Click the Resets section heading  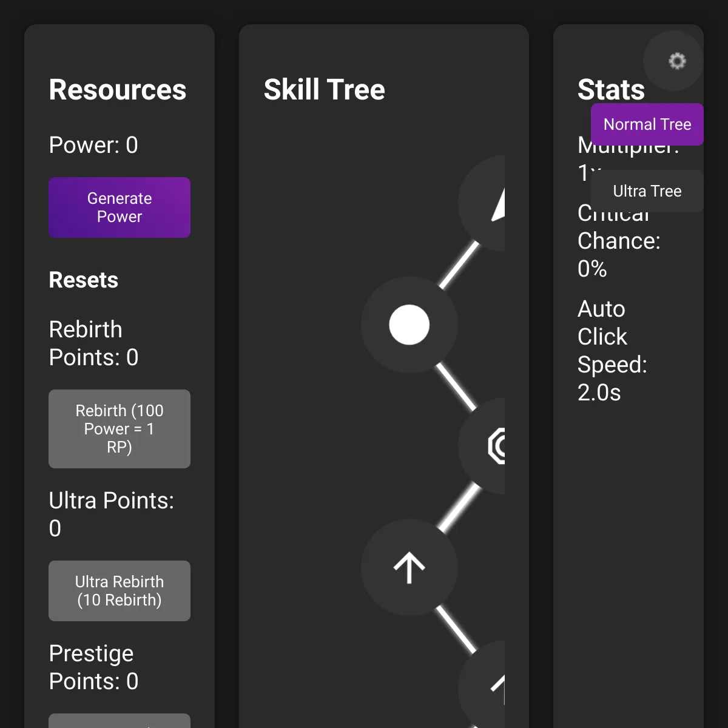[x=83, y=280]
